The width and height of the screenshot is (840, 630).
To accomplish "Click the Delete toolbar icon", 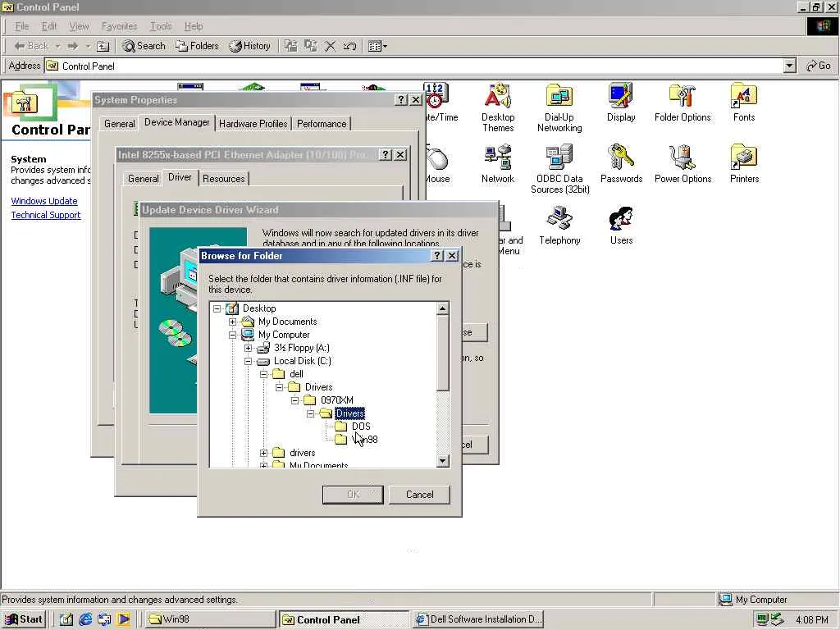I will 330,46.
